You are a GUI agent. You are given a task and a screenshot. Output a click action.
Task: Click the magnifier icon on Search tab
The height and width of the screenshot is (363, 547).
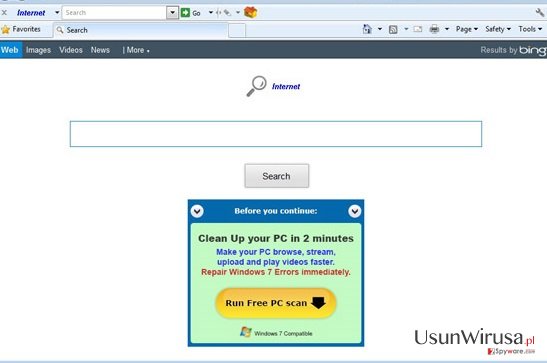pos(60,30)
